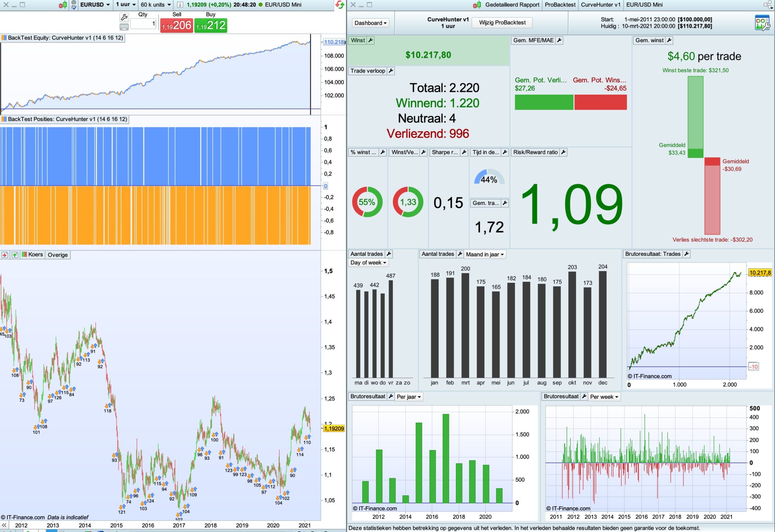This screenshot has width=775, height=532.
Task: Select the Overige tab
Action: coord(58,255)
